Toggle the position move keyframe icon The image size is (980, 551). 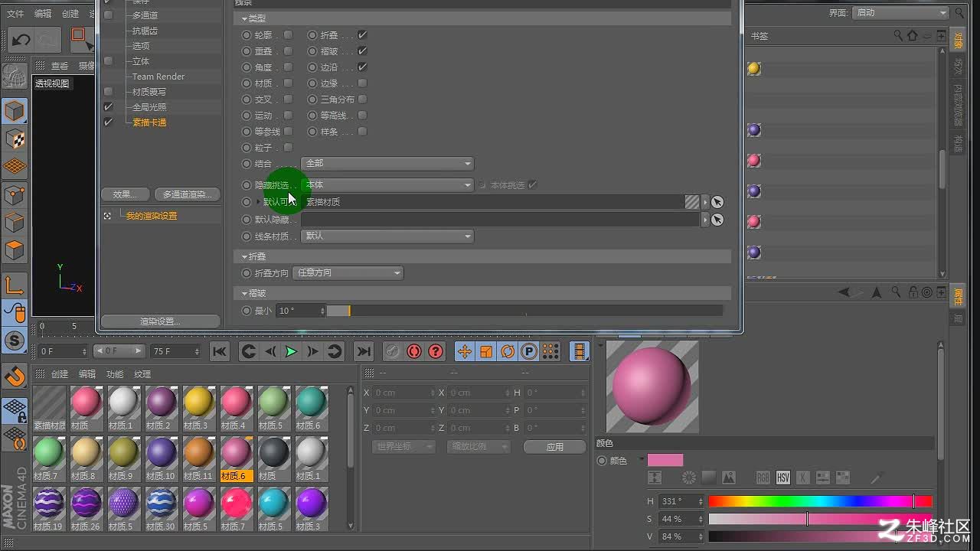pos(464,351)
